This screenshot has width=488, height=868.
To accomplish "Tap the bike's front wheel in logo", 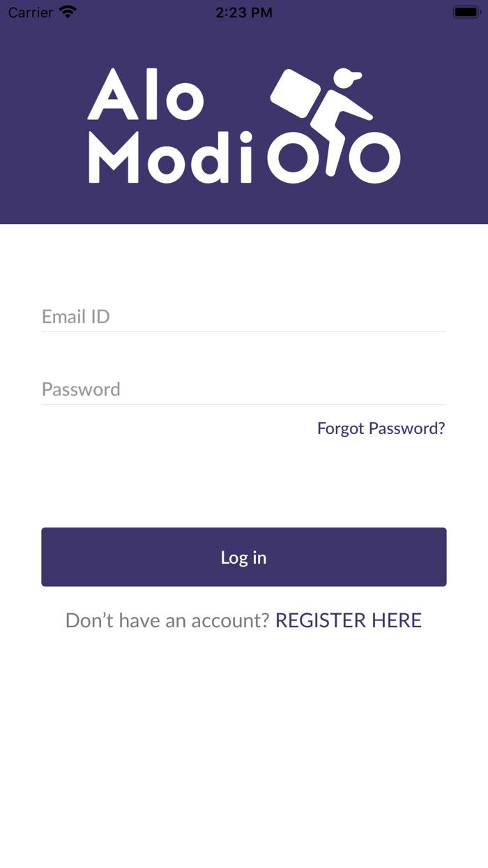I will click(374, 158).
